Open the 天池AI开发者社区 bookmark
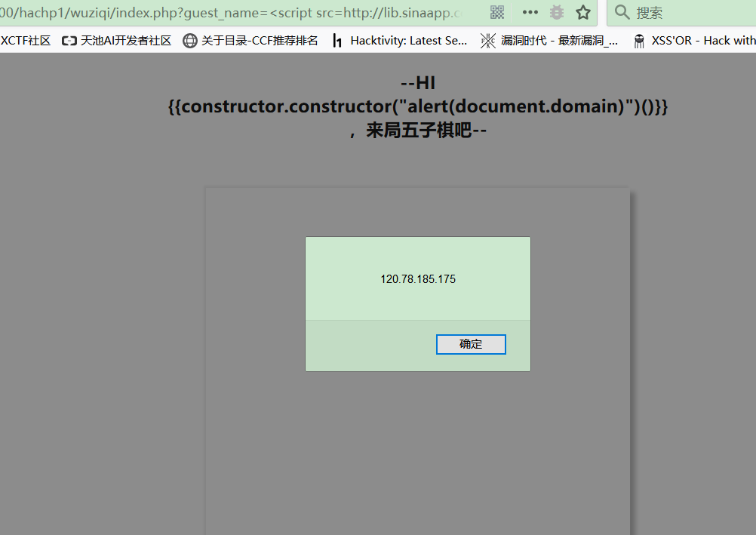This screenshot has width=756, height=535. tap(126, 41)
